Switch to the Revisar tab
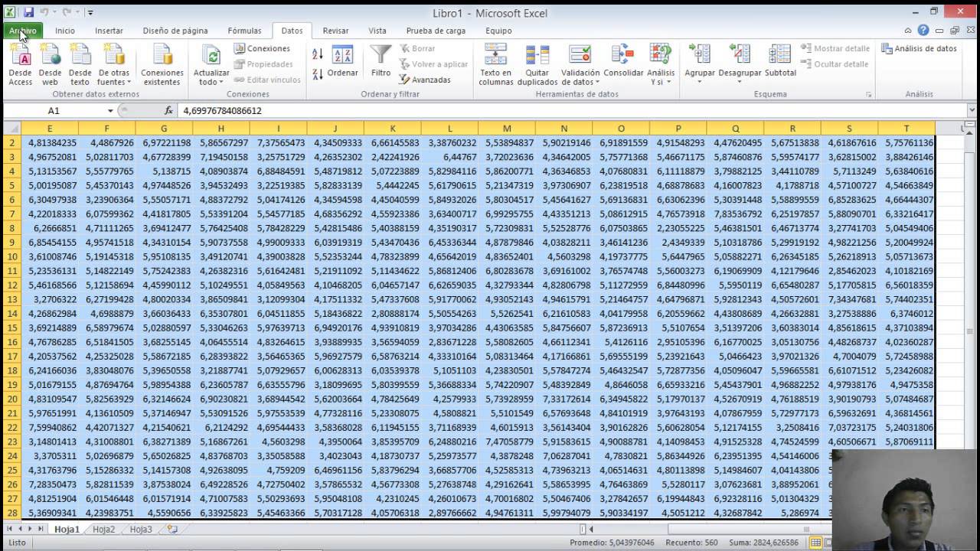Screen dimensions: 980x551 [x=335, y=31]
